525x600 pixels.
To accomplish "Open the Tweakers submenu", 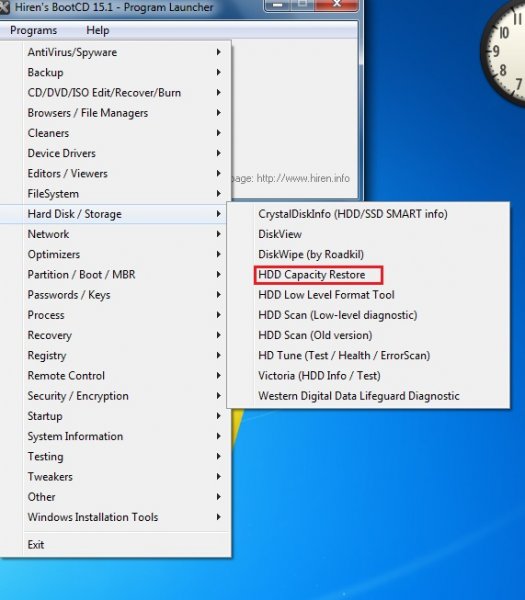I will (115, 477).
